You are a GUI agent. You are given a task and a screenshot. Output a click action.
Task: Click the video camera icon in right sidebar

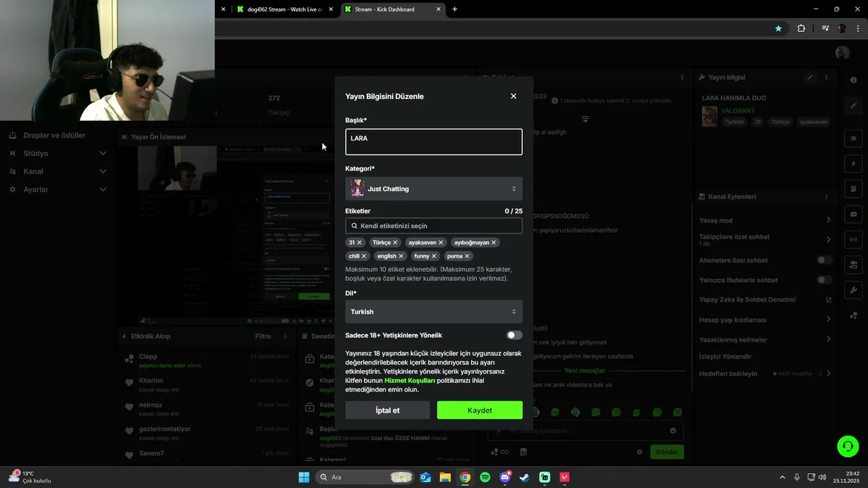(x=853, y=264)
